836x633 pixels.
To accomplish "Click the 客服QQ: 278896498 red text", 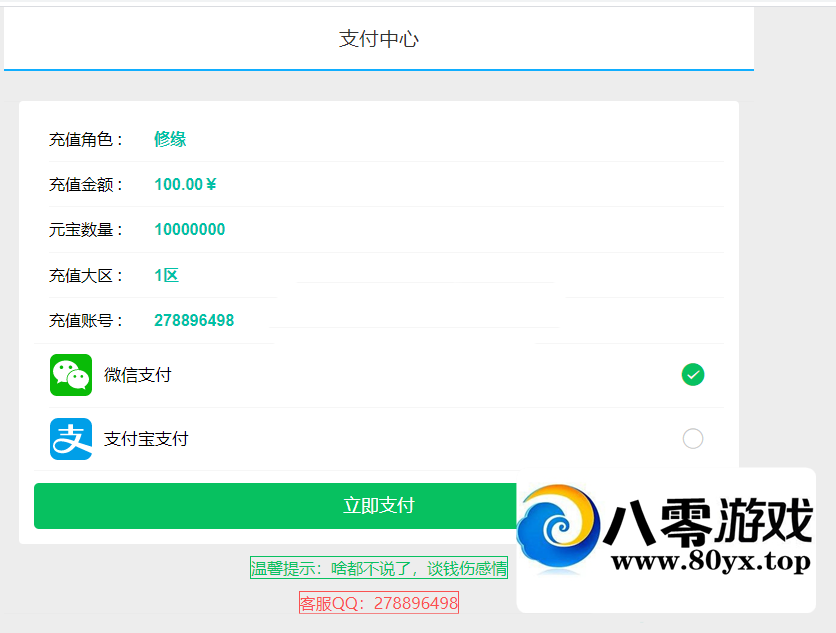I will click(x=379, y=603).
